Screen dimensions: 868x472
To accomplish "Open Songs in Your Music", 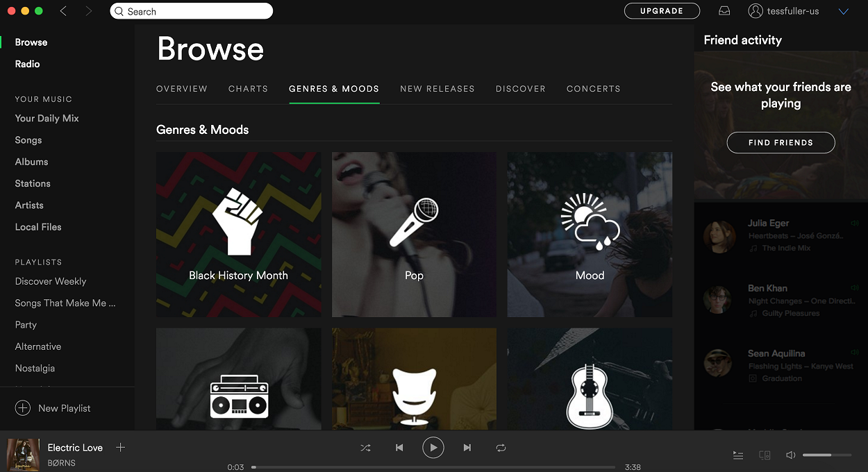I will [x=28, y=140].
